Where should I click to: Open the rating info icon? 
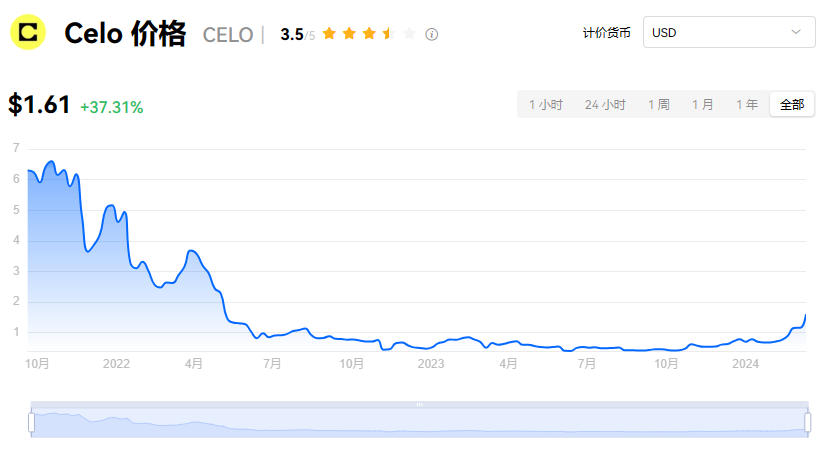(431, 34)
